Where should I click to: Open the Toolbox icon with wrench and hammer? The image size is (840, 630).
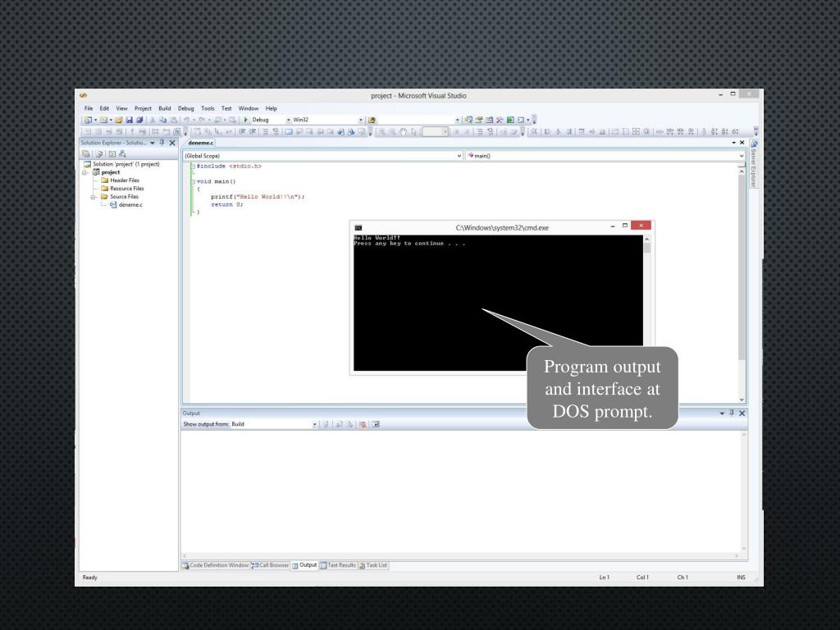coord(500,120)
